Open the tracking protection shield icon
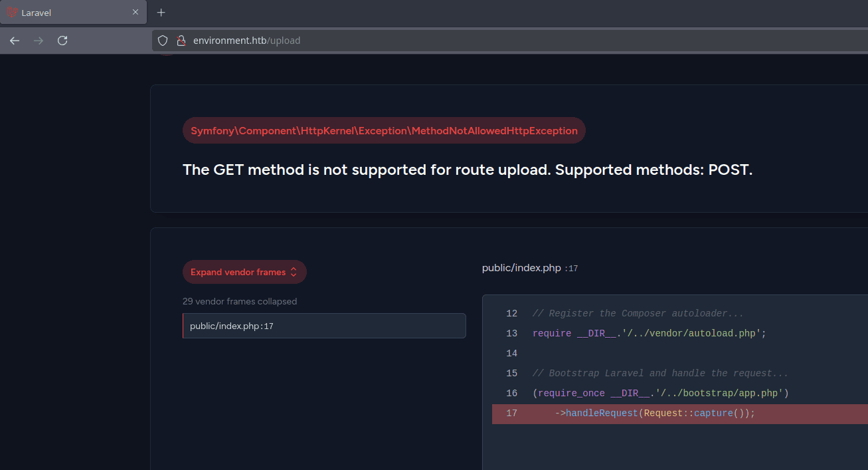This screenshot has height=470, width=868. tap(163, 41)
